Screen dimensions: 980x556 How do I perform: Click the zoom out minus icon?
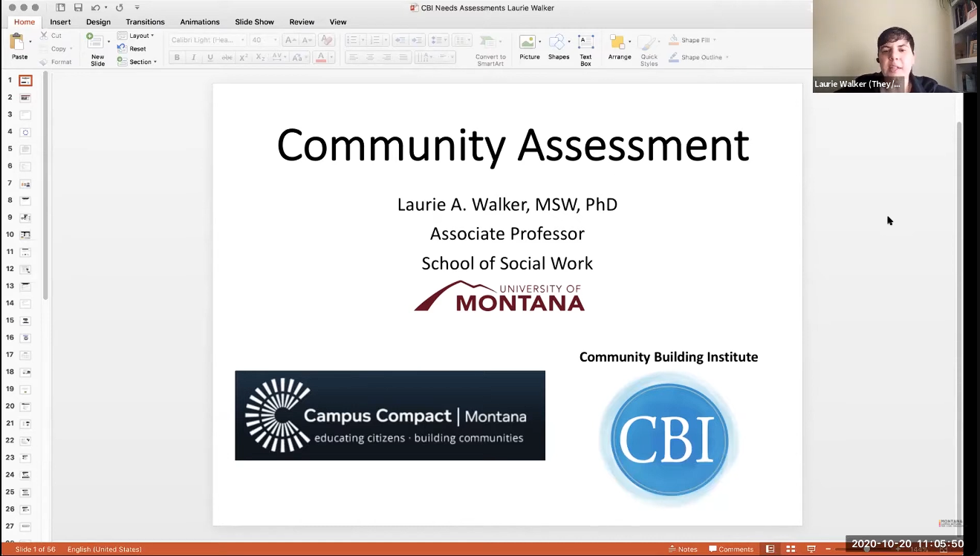coord(828,549)
